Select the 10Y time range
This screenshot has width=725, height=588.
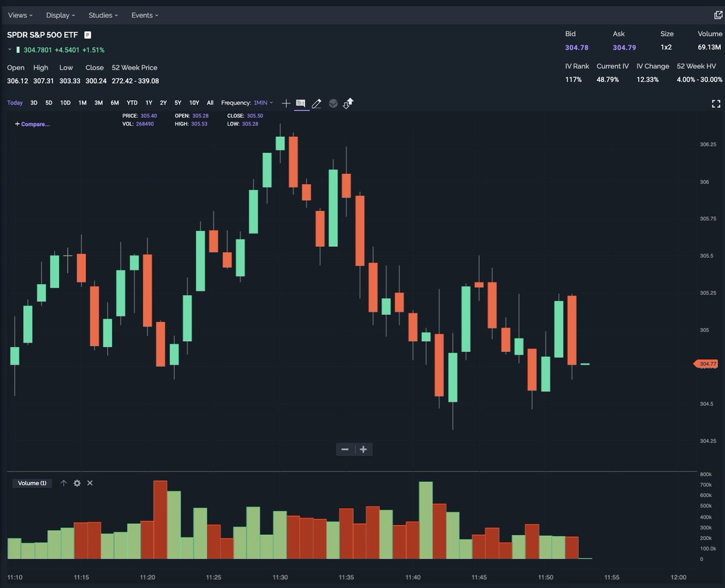coord(194,103)
